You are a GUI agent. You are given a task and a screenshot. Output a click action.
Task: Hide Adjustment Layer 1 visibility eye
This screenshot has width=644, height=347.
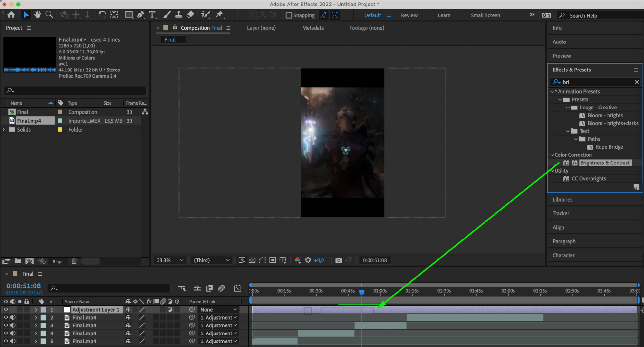(5, 309)
